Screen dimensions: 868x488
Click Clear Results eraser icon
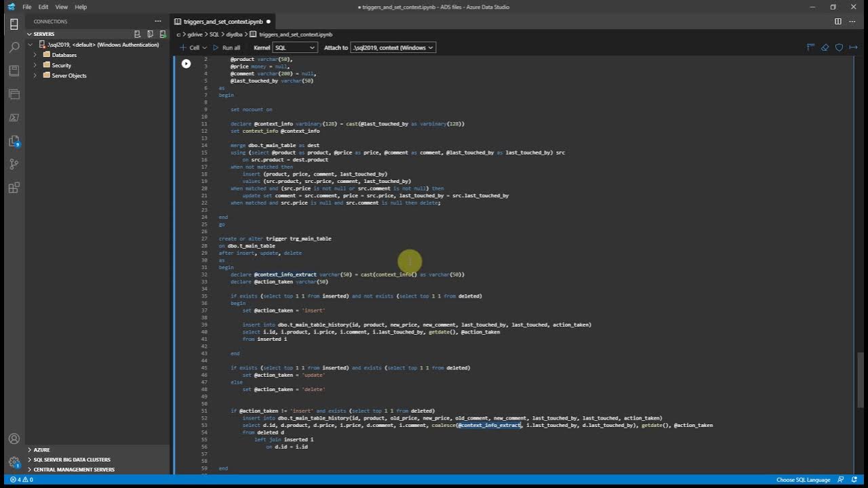(x=825, y=47)
